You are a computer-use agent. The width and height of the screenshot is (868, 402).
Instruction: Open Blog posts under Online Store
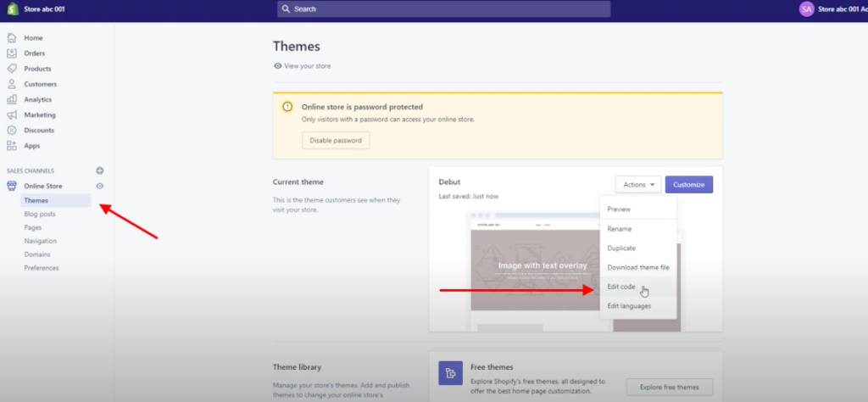tap(40, 214)
